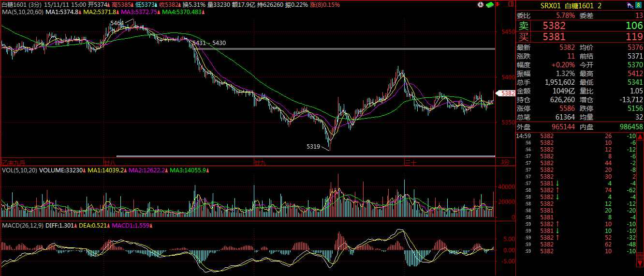The height and width of the screenshot is (276, 644).
Task: Click the pointer icon in the quote panel header
Action: point(629,5)
